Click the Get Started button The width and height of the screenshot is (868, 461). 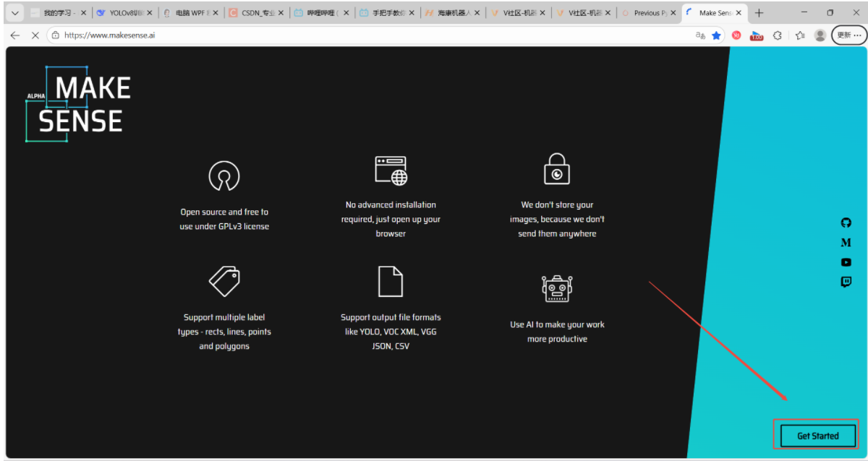pyautogui.click(x=818, y=436)
